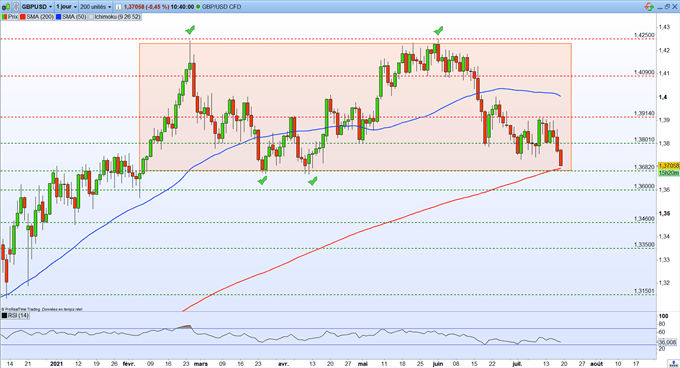Click the 1,36000 level label
Viewport: 680px width, 368px height.
tap(644, 186)
